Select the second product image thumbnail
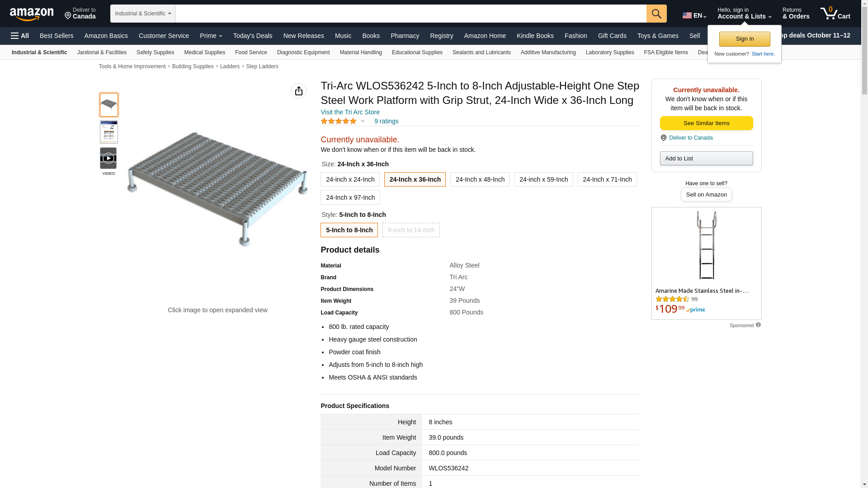Screen dimensions: 868x488 point(108,132)
